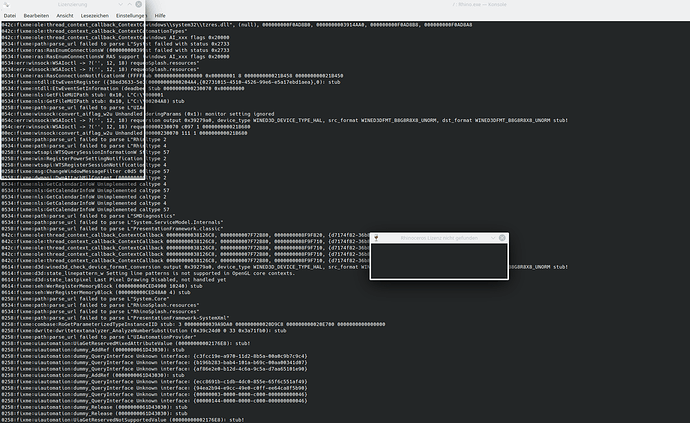Select the dwritetextanalyzer_AnalyzeNumberSubstitution line
Image resolution: width=690 pixels, height=423 pixels.
tap(144, 331)
